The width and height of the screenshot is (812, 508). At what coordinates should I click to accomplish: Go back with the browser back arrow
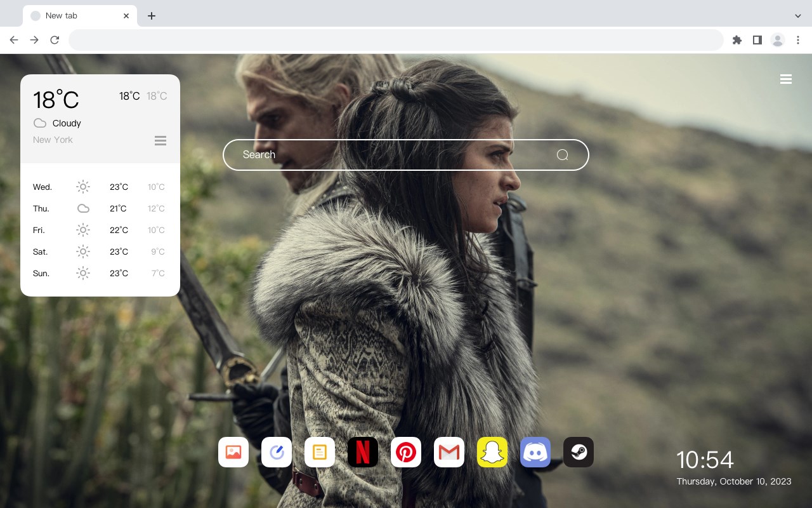tap(14, 40)
